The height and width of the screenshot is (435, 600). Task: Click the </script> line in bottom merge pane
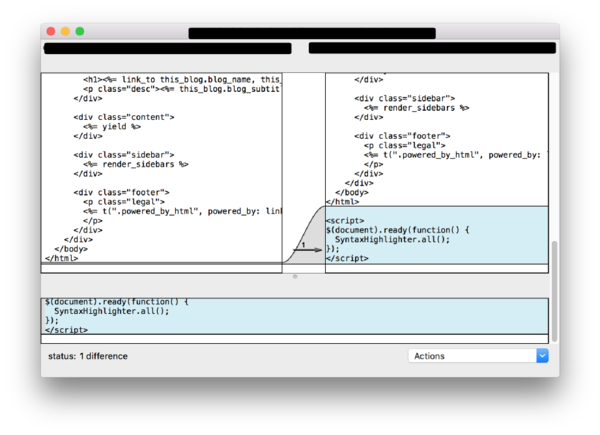[66, 329]
